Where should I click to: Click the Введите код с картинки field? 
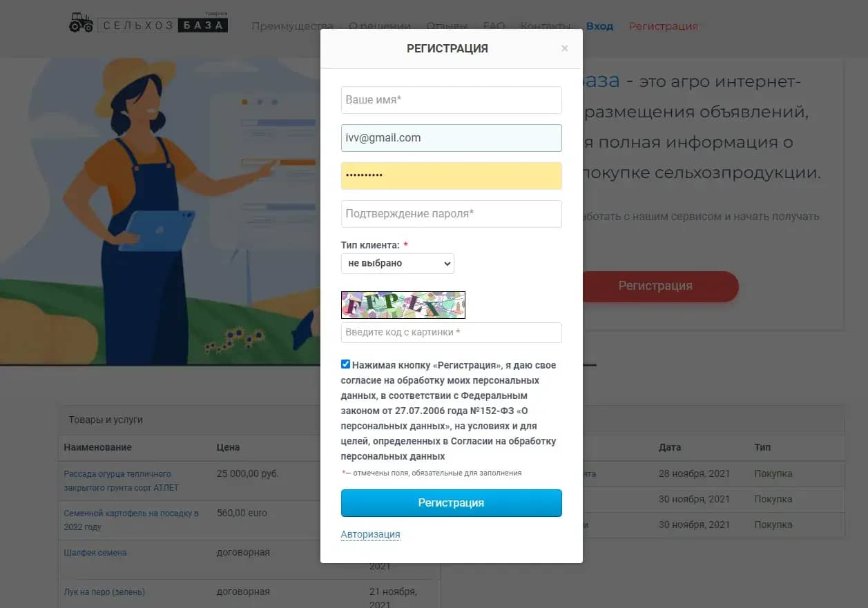(452, 333)
